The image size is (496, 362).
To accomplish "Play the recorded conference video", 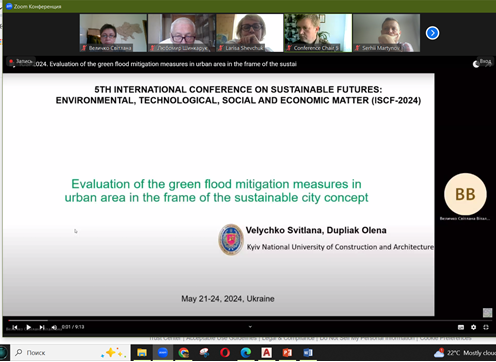I will click(29, 327).
